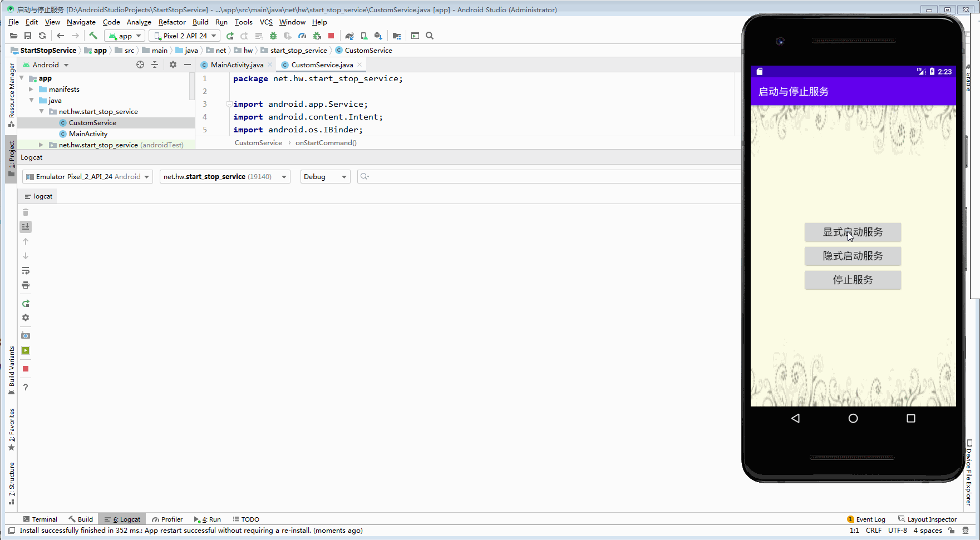Tap the emulator Back navigation button
980x540 pixels.
coord(795,418)
